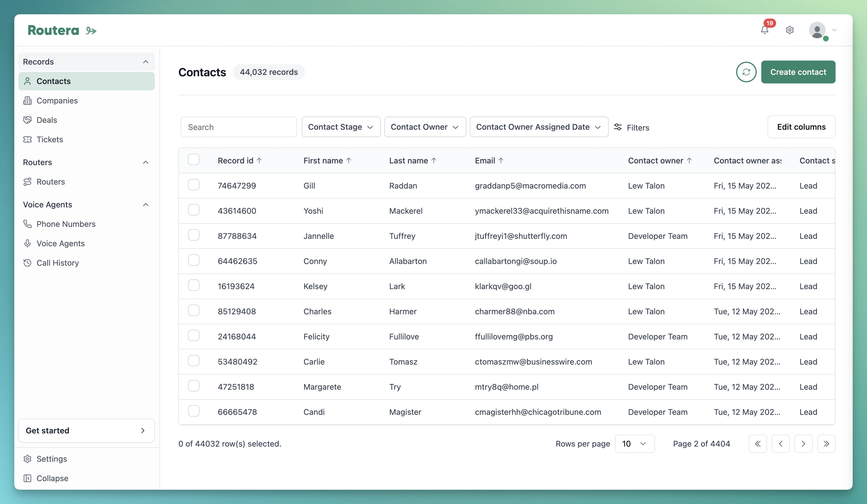Click the Deals handshake icon
The image size is (867, 504).
(x=27, y=120)
